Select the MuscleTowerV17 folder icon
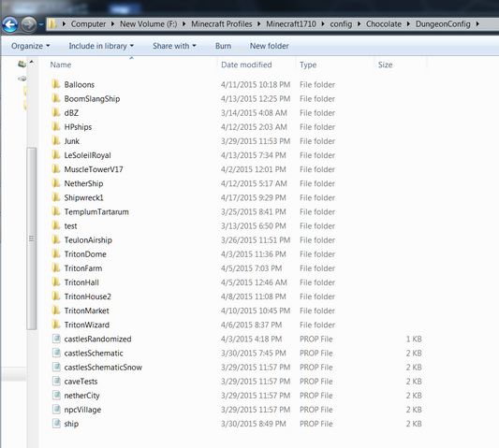This screenshot has height=448, width=499. pyautogui.click(x=56, y=169)
